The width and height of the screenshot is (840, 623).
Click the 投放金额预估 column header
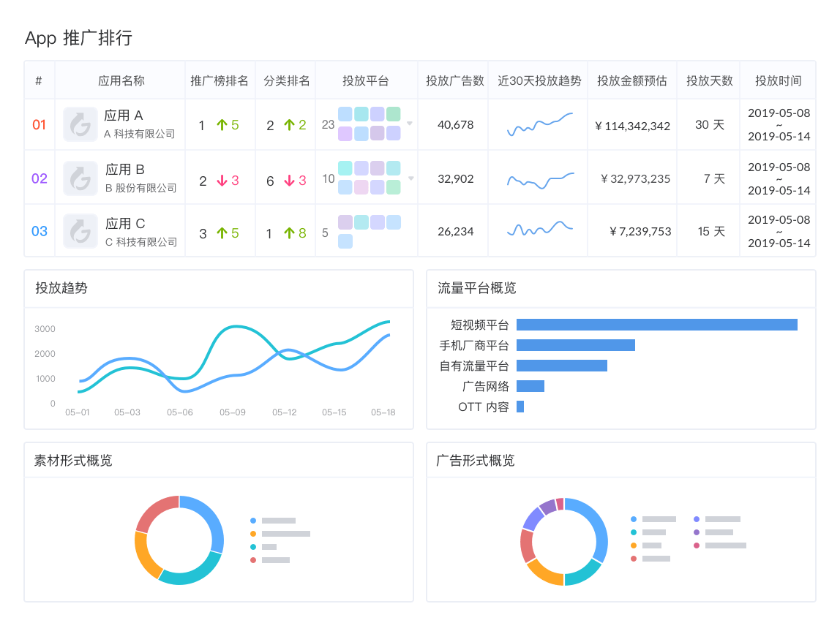click(x=631, y=80)
